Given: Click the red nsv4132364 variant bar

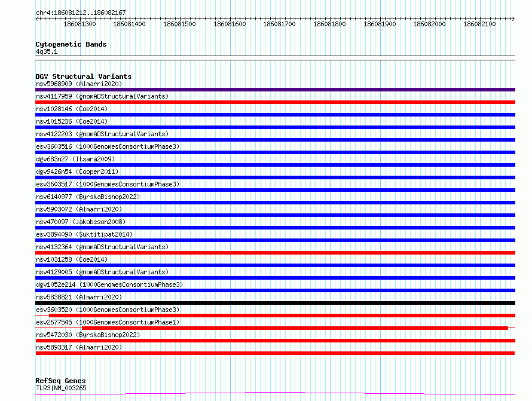Looking at the screenshot, I should click(275, 253).
